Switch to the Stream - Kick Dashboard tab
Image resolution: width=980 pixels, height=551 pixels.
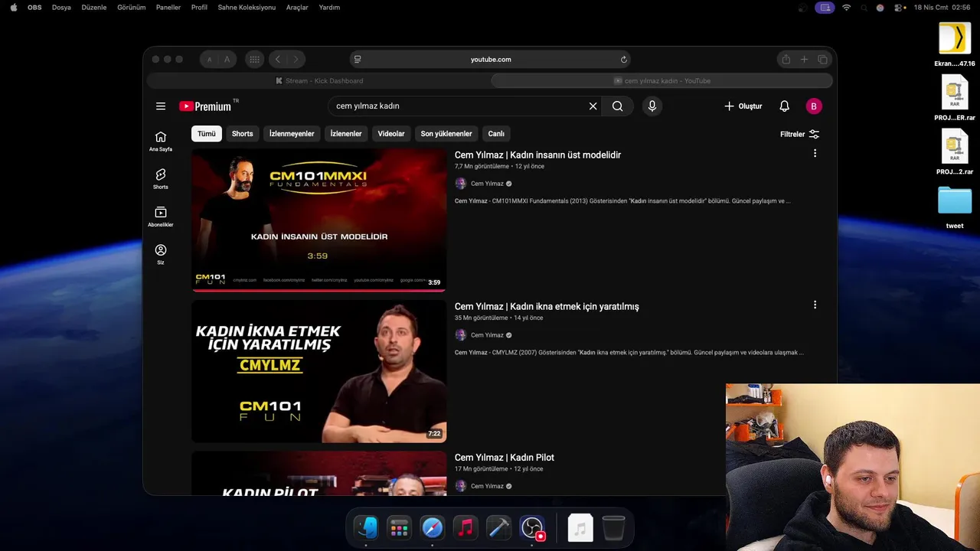pyautogui.click(x=319, y=80)
